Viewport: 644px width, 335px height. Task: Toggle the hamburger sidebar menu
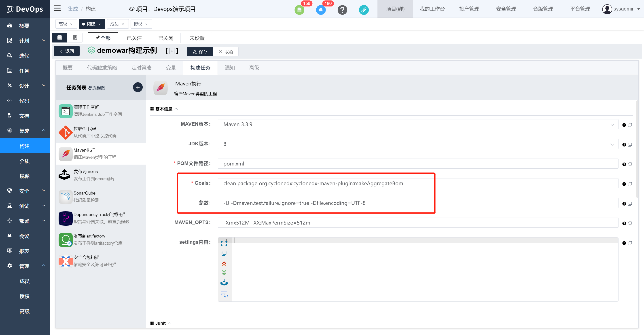[57, 8]
